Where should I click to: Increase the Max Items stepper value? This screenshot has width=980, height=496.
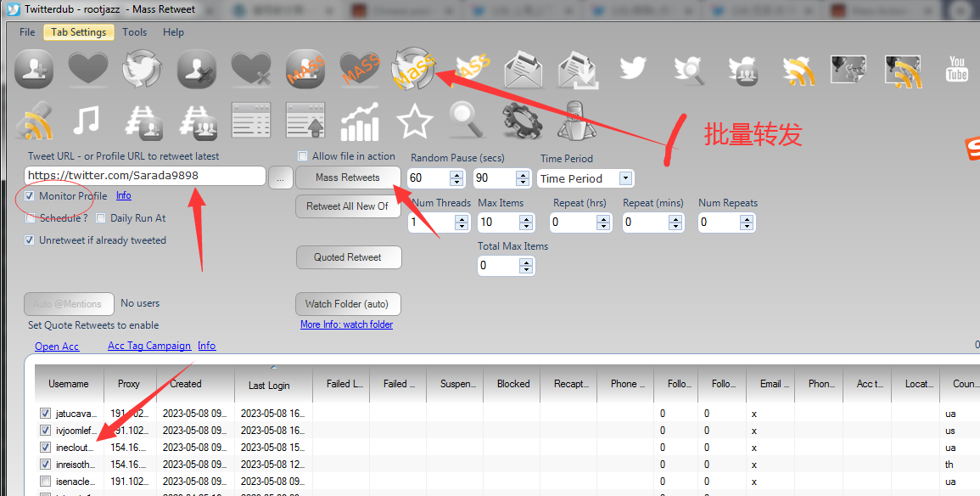(x=526, y=218)
